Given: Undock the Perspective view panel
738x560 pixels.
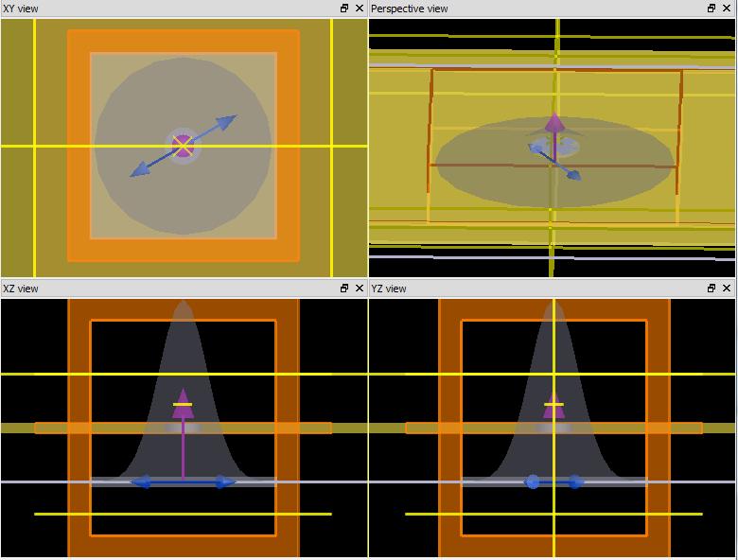Looking at the screenshot, I should (x=712, y=9).
